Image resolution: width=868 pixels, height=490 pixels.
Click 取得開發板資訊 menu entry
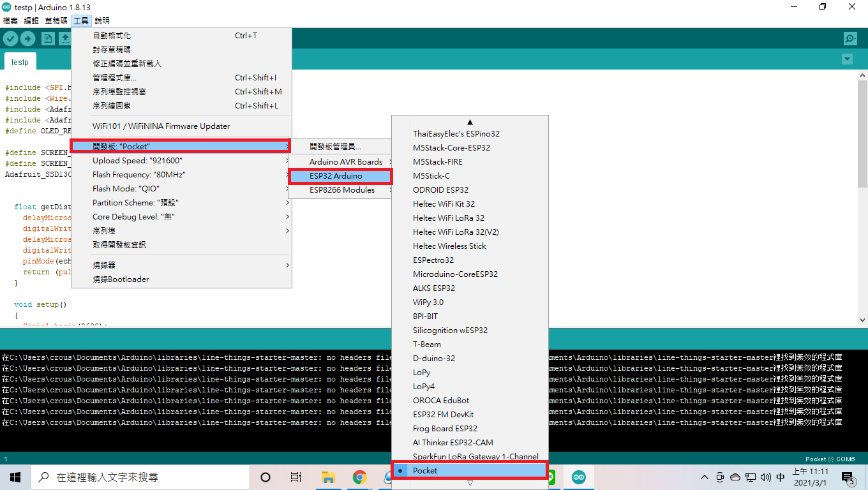(x=181, y=245)
